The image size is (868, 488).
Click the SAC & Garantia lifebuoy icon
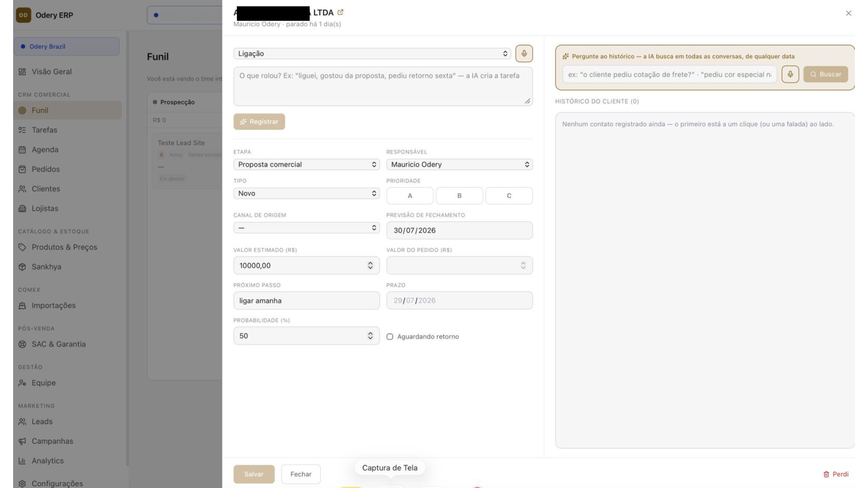coord(22,344)
